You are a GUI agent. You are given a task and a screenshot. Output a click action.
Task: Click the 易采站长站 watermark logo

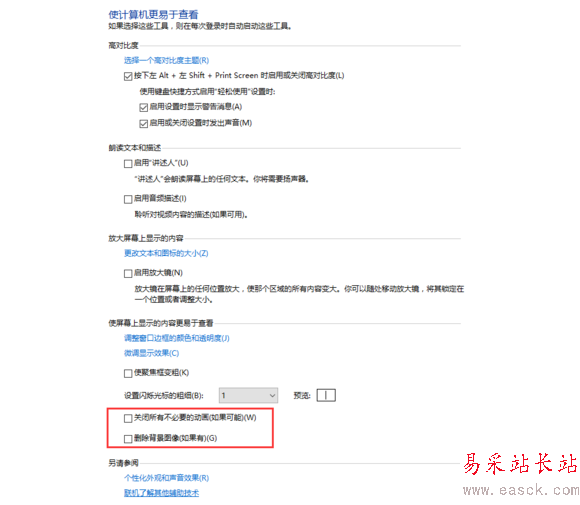pyautogui.click(x=520, y=464)
